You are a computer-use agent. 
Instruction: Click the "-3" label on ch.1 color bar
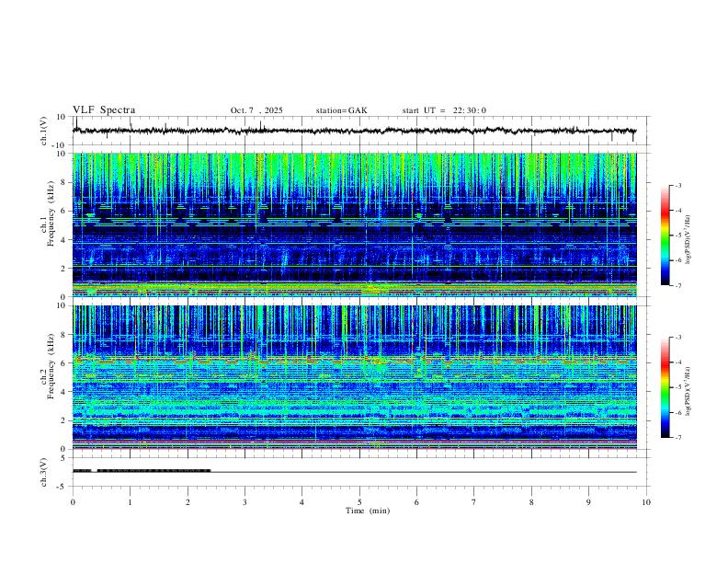(677, 185)
